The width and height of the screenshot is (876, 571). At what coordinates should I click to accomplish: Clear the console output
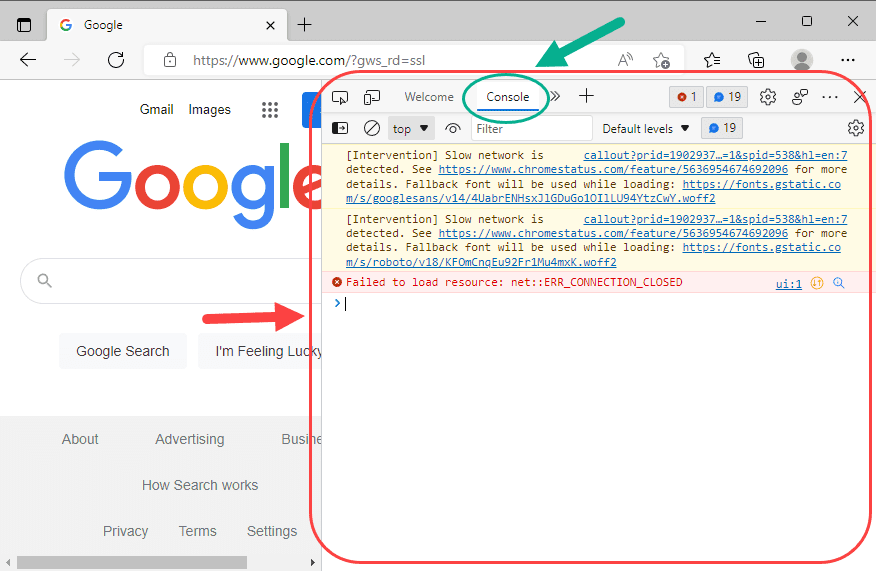(x=372, y=129)
